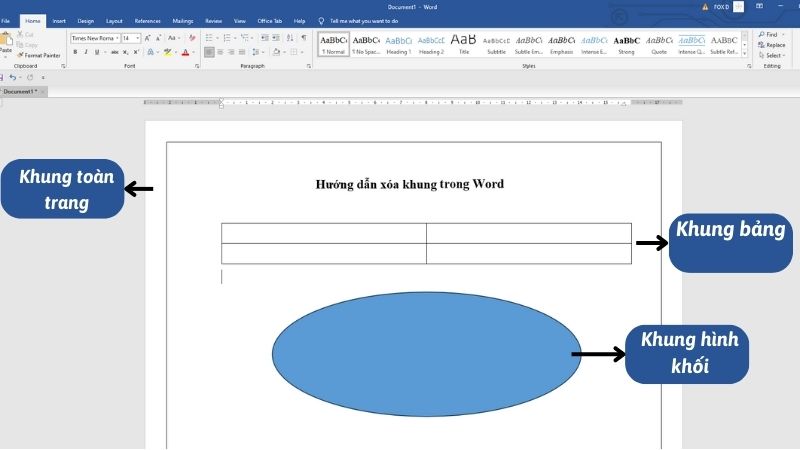Toggle Underline formatting
800x450 pixels.
[94, 52]
